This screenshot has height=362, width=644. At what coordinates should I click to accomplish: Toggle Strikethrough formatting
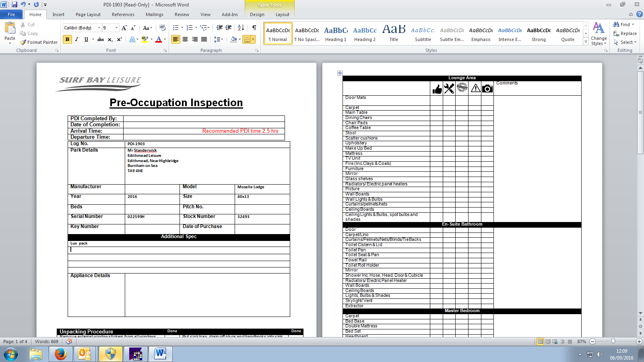101,39
